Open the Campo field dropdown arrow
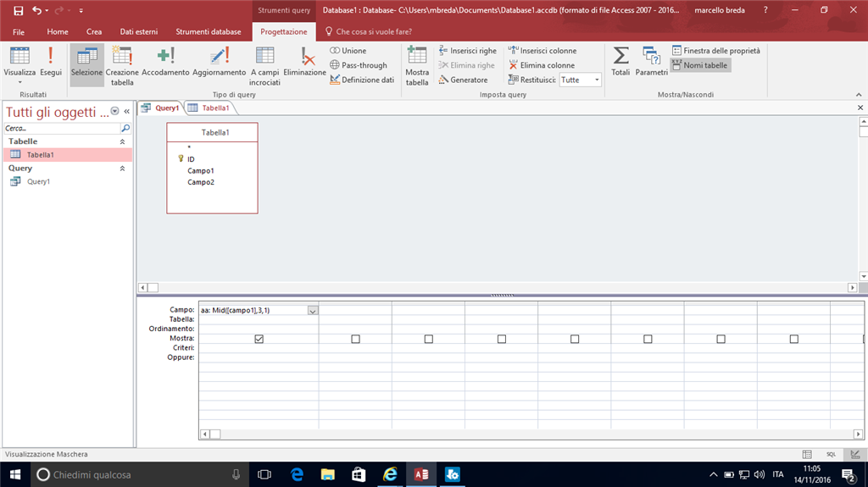This screenshot has width=868, height=487. coord(313,311)
